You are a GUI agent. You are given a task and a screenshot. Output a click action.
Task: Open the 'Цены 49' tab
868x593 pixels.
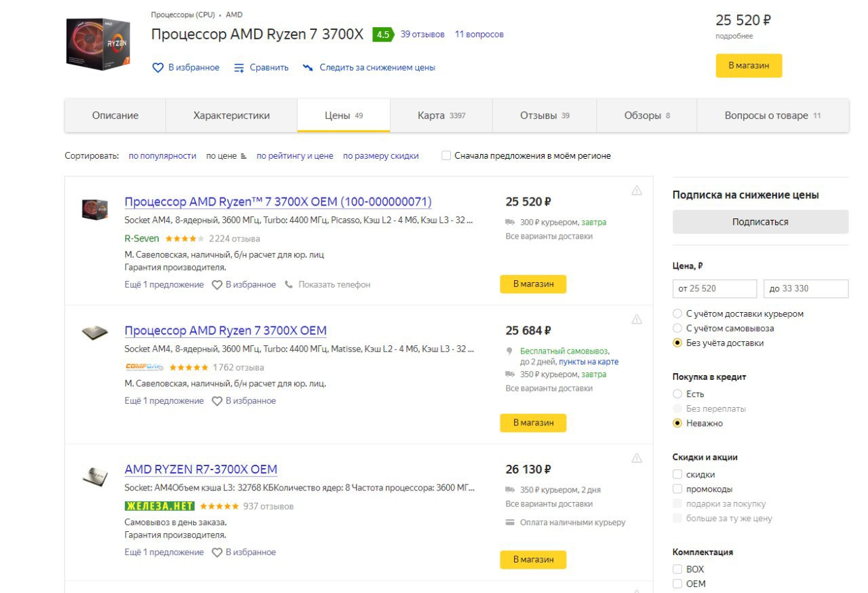click(x=344, y=115)
